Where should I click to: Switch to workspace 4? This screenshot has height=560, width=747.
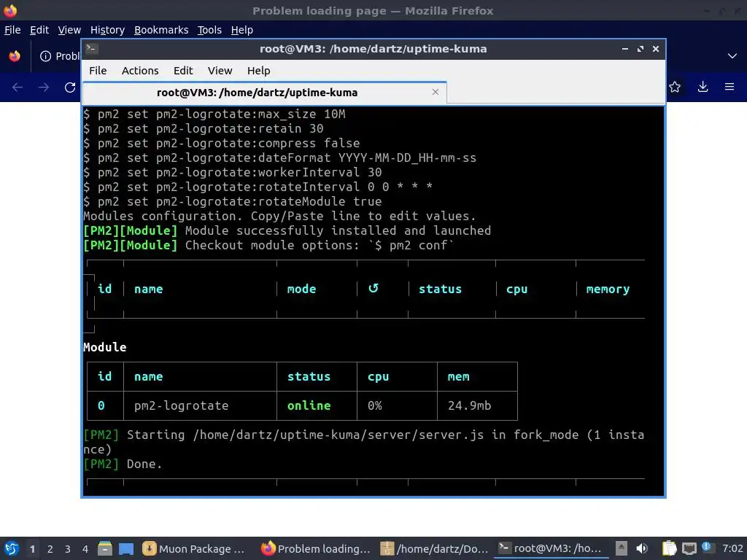click(85, 549)
